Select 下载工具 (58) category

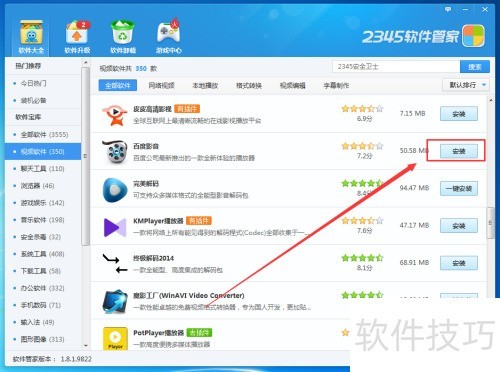click(43, 271)
